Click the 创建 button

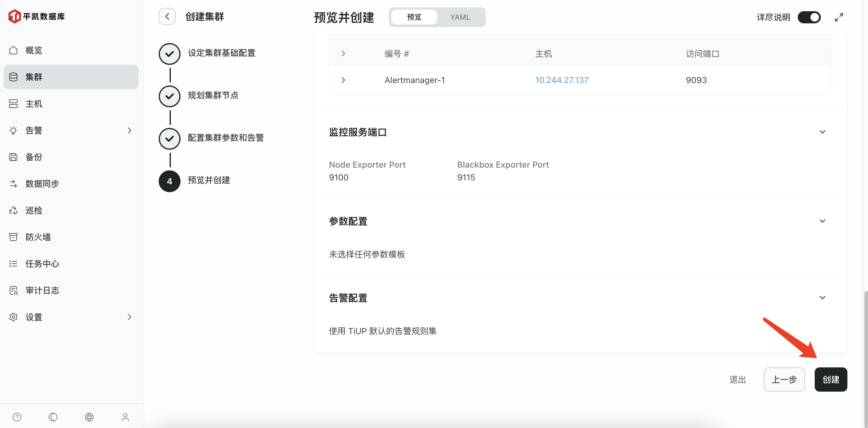(831, 380)
